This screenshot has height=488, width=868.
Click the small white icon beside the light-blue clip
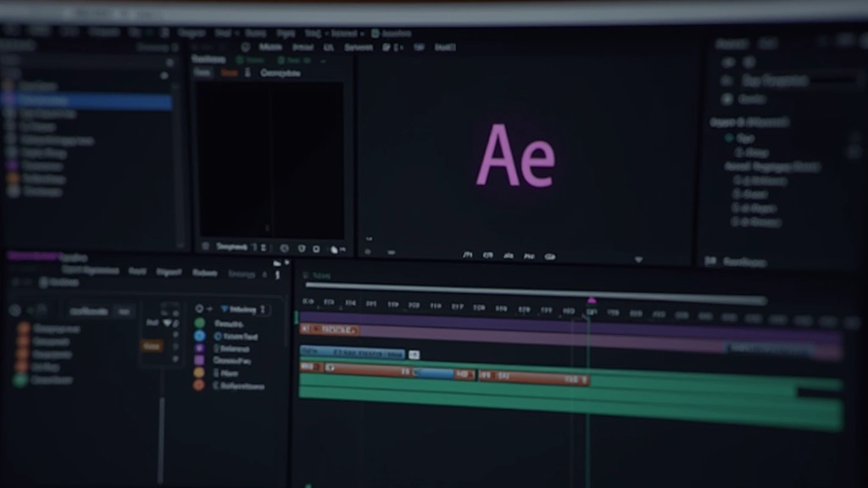click(414, 355)
